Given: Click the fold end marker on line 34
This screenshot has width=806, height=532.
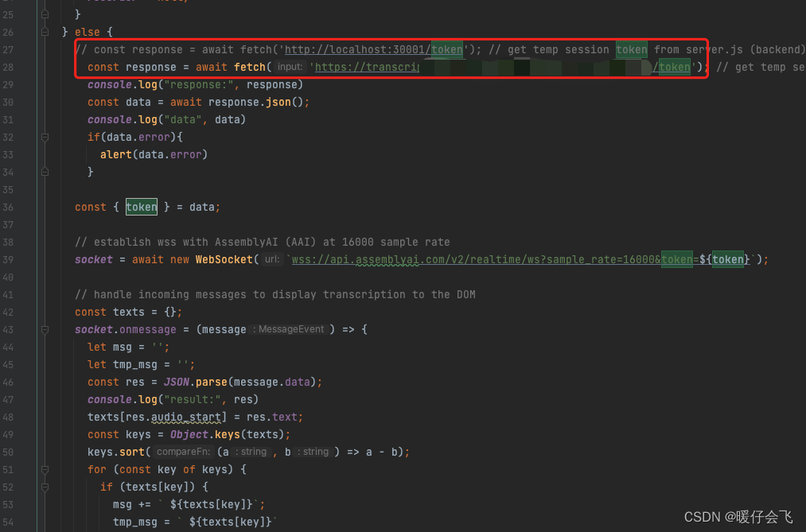Looking at the screenshot, I should pos(45,172).
